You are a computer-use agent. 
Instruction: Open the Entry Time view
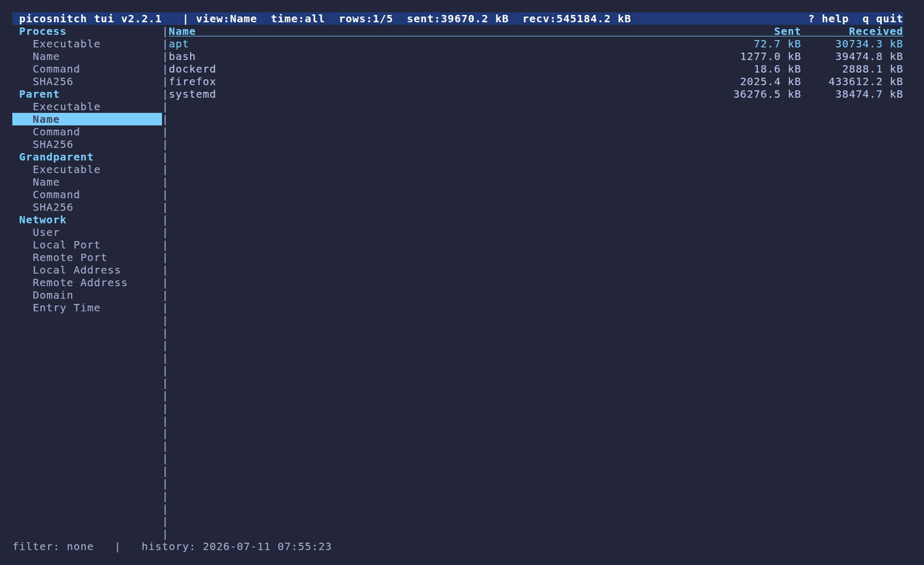click(x=66, y=308)
